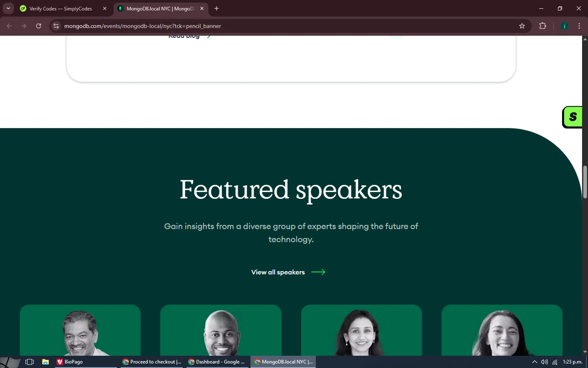
Task: Open File Explorer from the taskbar
Action: click(x=45, y=362)
